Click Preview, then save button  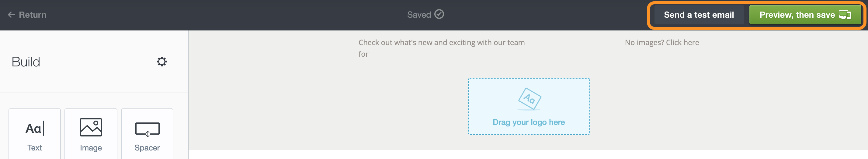[x=805, y=15]
